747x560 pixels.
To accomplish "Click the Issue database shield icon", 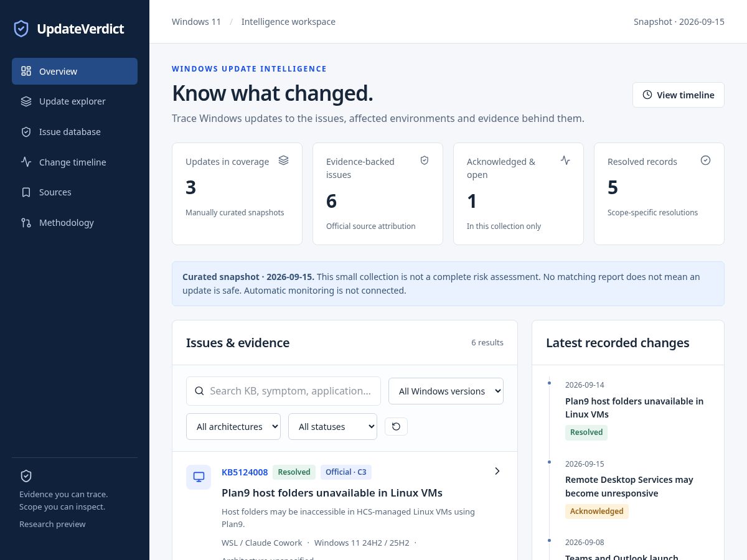I will [x=26, y=132].
